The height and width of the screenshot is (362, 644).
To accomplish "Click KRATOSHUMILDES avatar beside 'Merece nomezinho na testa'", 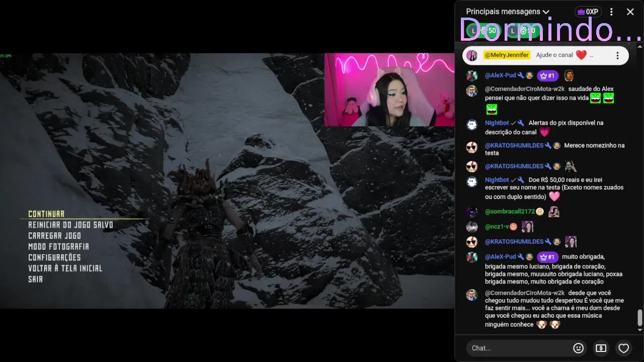I will (x=472, y=147).
